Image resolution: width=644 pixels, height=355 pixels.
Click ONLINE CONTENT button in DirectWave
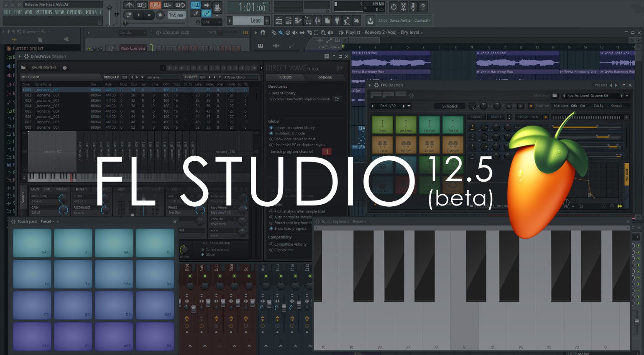pos(44,68)
